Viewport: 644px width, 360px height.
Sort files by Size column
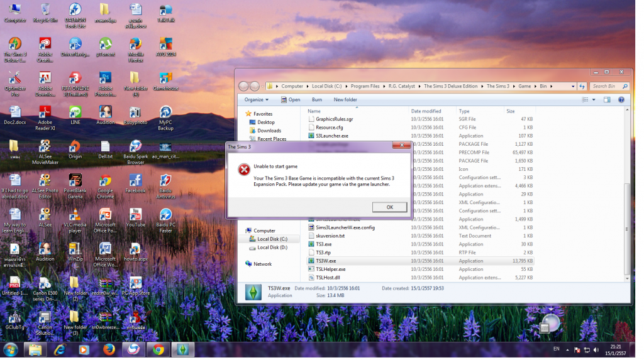[519, 111]
